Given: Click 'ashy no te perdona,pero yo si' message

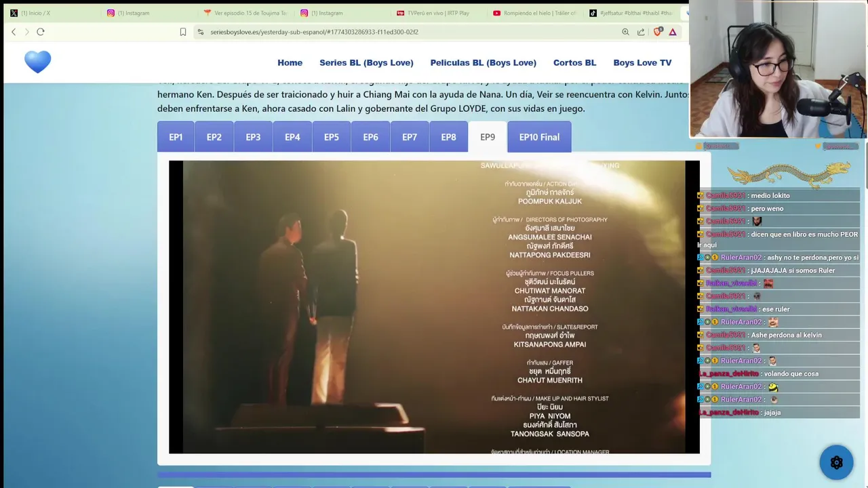Looking at the screenshot, I should [x=812, y=258].
